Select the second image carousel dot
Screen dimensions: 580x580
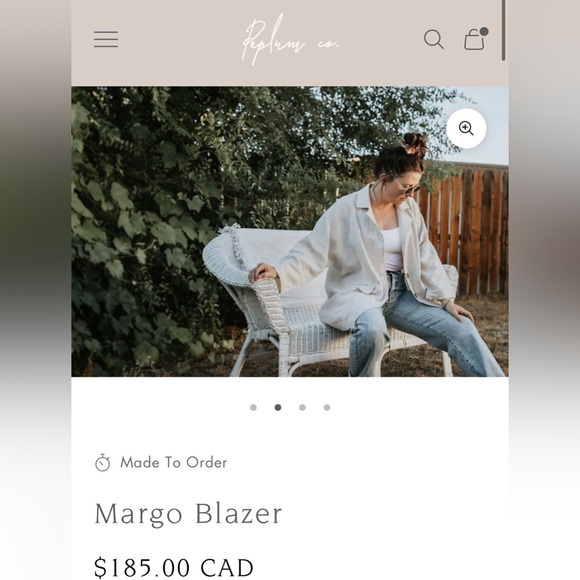coord(278,407)
